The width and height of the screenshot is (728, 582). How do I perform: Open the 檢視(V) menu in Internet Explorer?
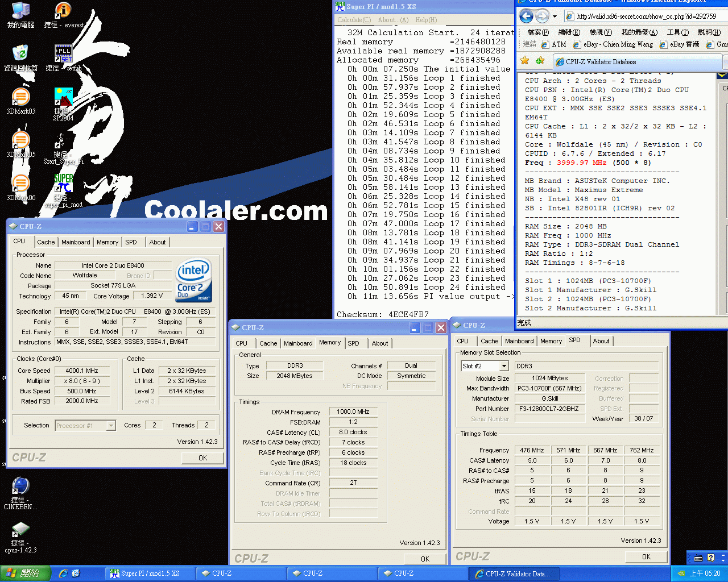601,32
